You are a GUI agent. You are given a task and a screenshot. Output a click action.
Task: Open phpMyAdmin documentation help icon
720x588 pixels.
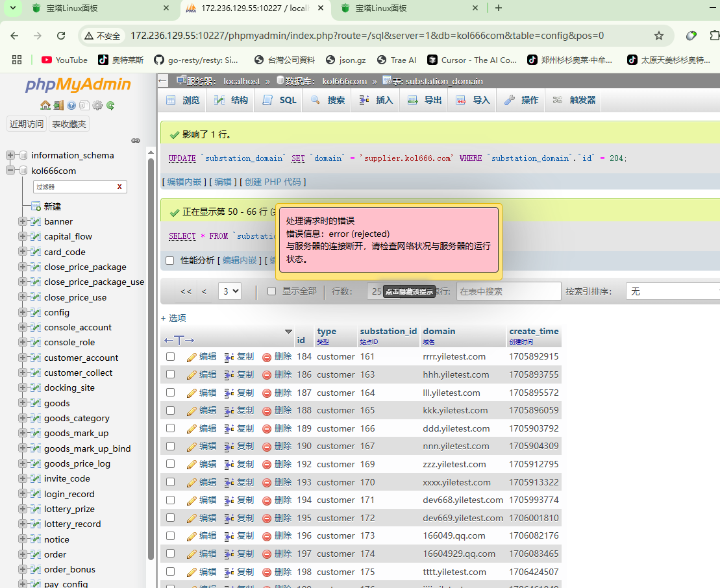pyautogui.click(x=71, y=105)
